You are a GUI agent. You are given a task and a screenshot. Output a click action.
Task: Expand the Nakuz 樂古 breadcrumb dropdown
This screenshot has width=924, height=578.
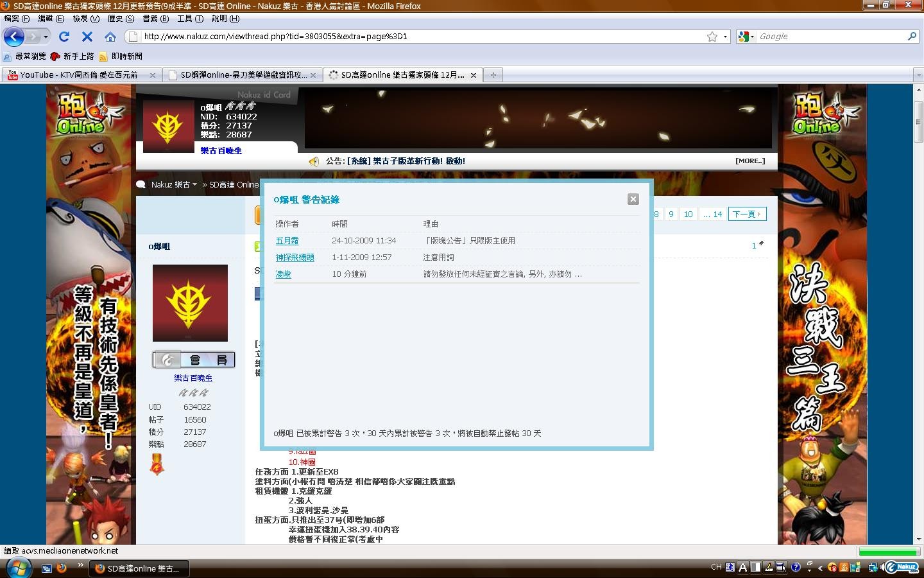coord(194,185)
